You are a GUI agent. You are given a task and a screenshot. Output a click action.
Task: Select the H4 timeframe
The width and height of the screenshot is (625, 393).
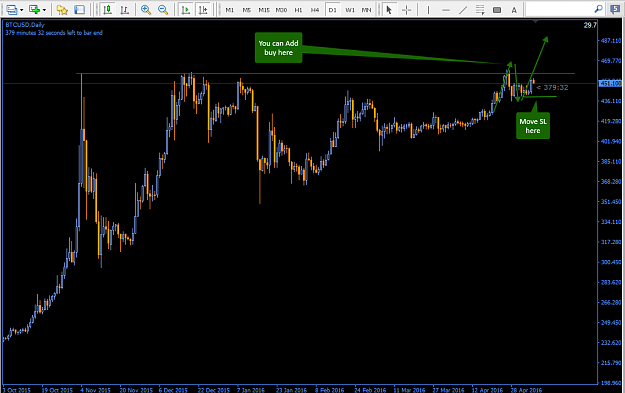point(315,10)
